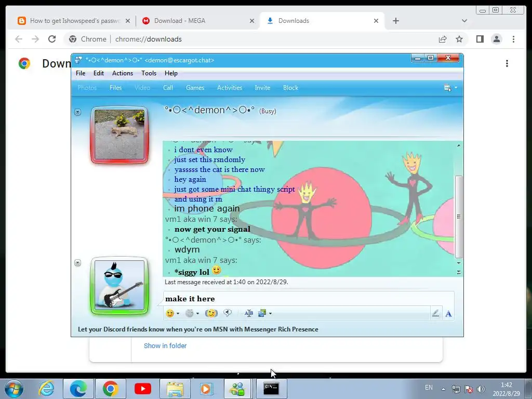Image resolution: width=532 pixels, height=399 pixels.
Task: Open Chrome three-dot menu
Action: [513, 39]
